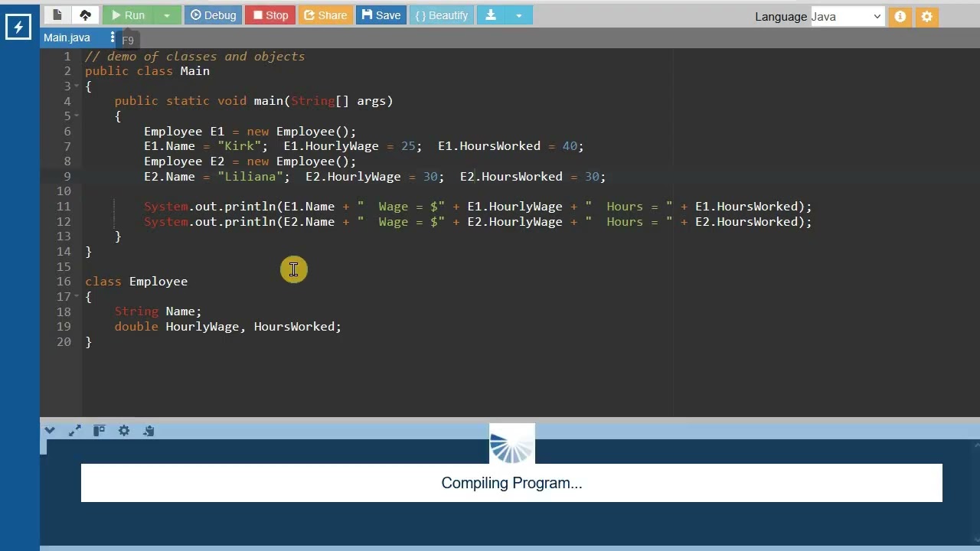Open the Language Java combo box
The image size is (980, 551).
click(847, 16)
